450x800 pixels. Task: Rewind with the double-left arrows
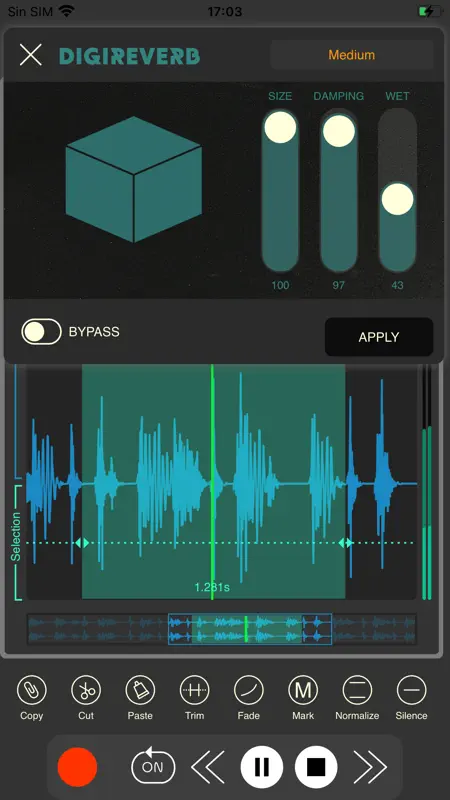[208, 767]
